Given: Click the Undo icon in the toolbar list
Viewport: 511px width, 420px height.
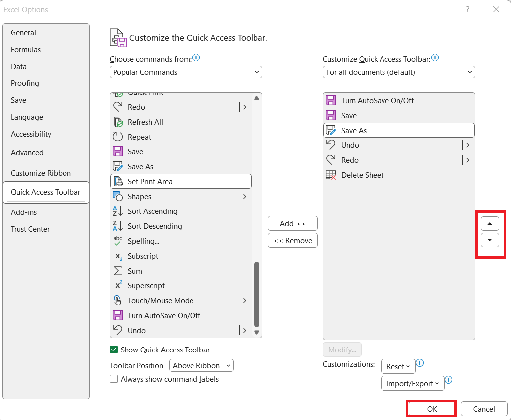Looking at the screenshot, I should coord(331,145).
